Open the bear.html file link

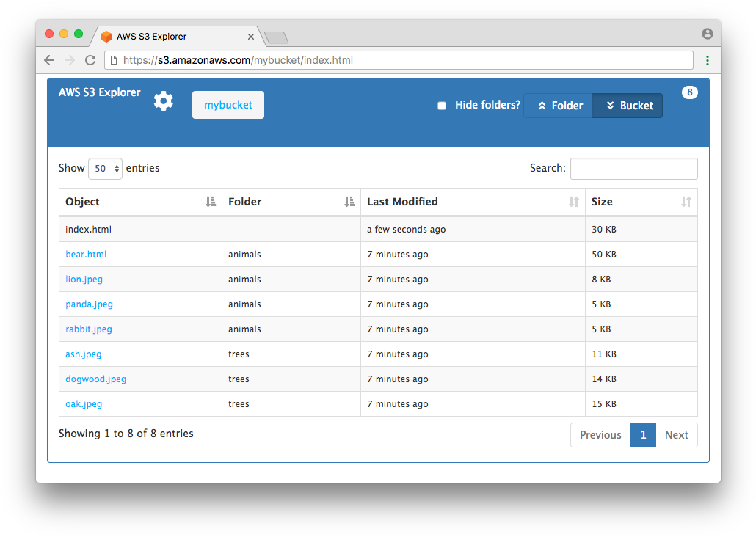(86, 255)
